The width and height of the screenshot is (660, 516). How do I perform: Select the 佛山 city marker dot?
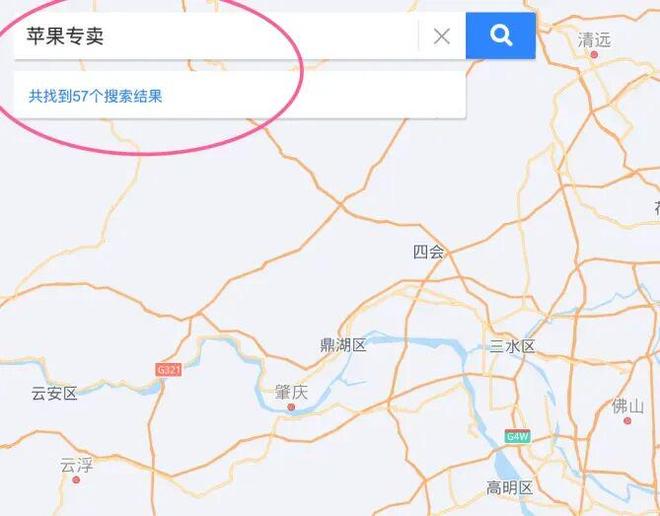coord(627,420)
